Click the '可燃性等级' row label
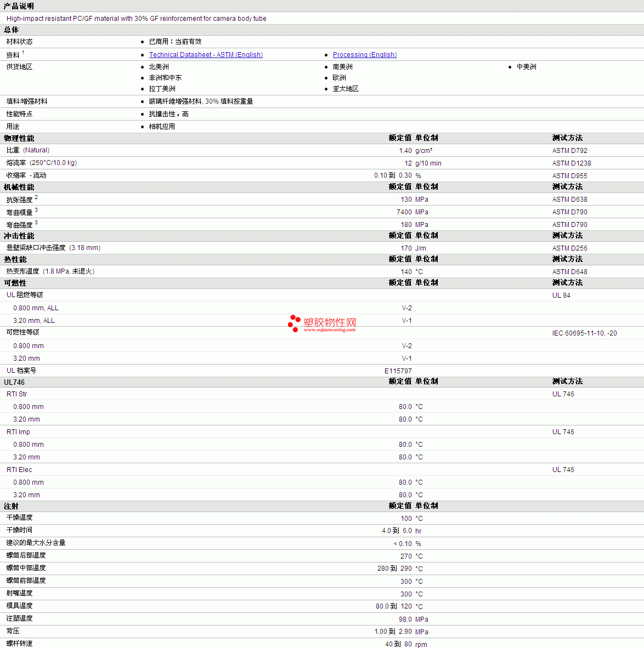The width and height of the screenshot is (644, 648). tap(22, 333)
